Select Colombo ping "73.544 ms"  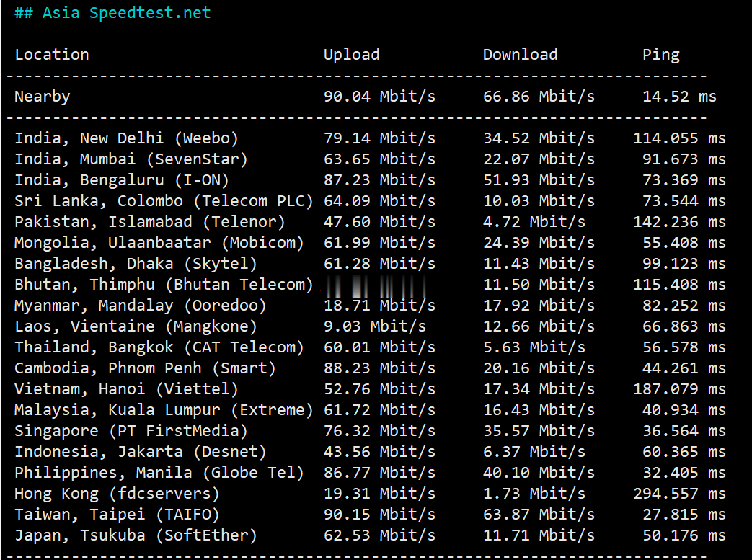click(684, 201)
